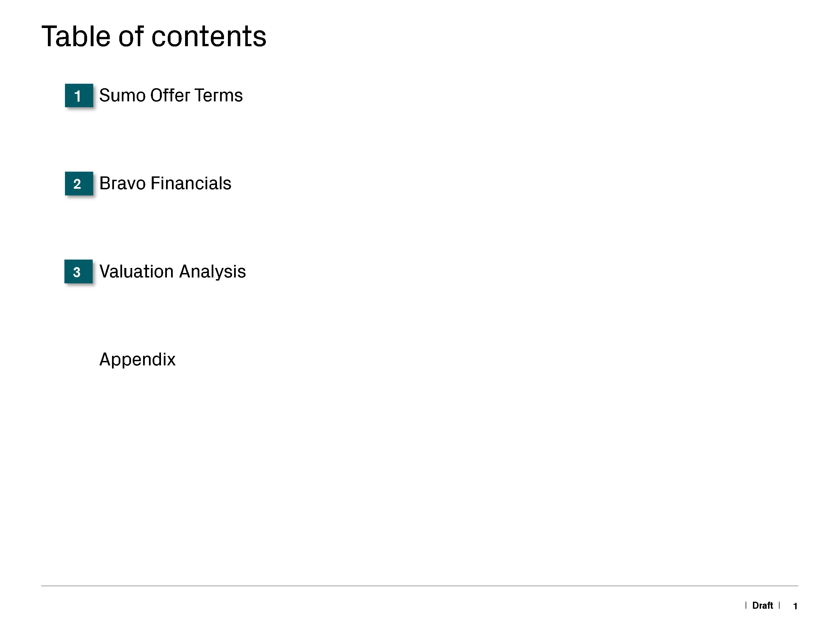Open the Bravo Financials section
840x630 pixels.
pyautogui.click(x=165, y=183)
